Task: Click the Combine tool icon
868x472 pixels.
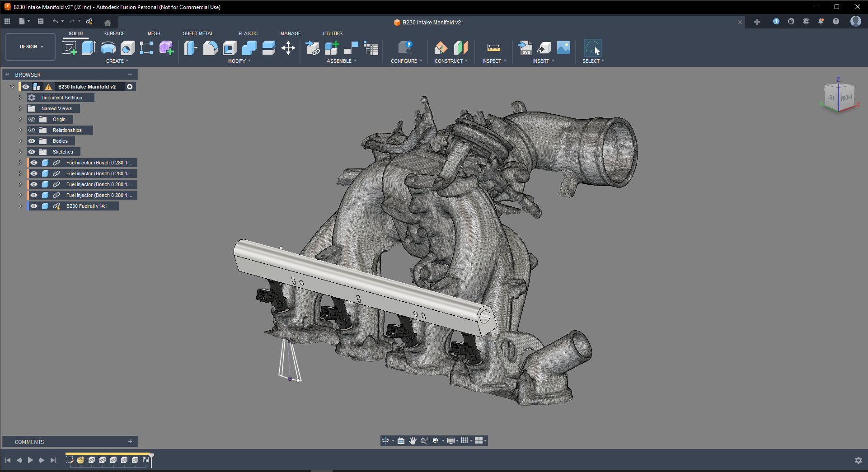Action: coord(249,47)
